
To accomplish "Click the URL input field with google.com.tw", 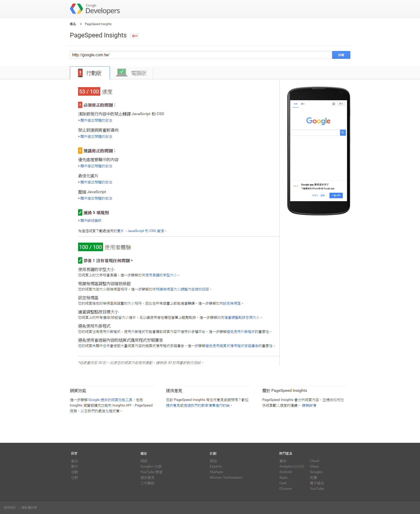I will pos(200,55).
